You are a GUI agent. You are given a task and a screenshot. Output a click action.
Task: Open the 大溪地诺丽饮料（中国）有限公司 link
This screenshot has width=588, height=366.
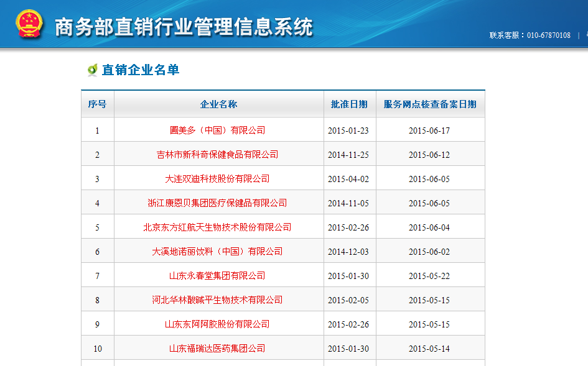218,252
